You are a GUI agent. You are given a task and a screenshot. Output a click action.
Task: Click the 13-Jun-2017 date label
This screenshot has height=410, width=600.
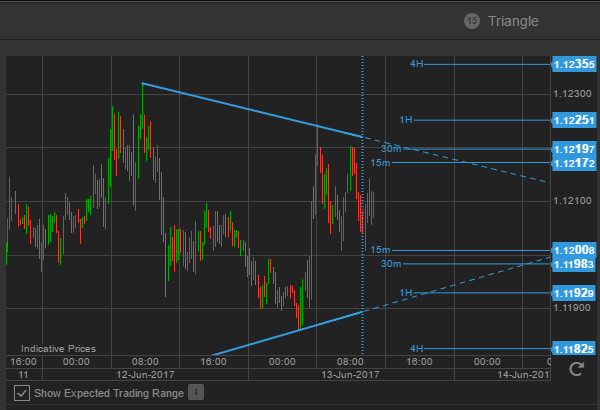coord(348,374)
